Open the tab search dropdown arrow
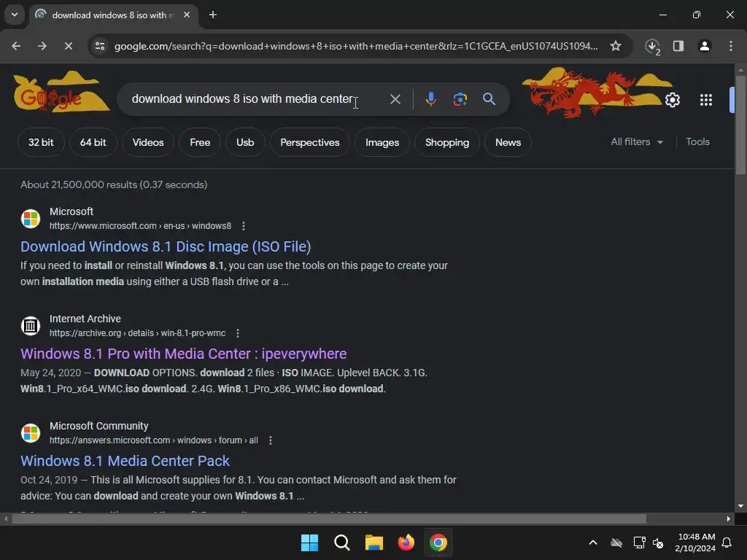The height and width of the screenshot is (560, 747). point(15,15)
